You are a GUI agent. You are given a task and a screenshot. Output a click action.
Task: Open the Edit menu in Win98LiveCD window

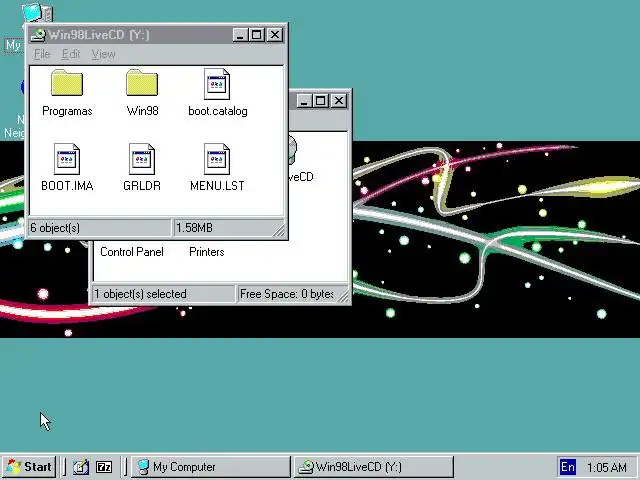[71, 54]
